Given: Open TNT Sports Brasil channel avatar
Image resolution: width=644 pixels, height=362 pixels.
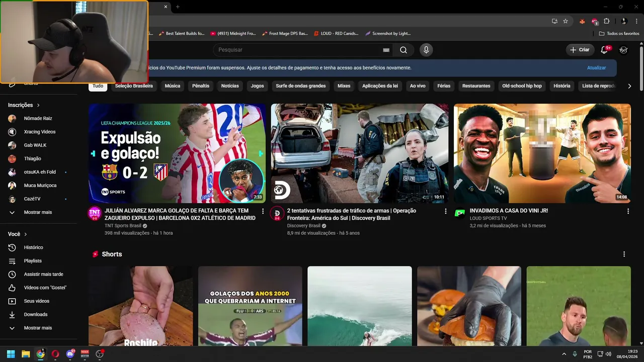Looking at the screenshot, I should tap(95, 213).
